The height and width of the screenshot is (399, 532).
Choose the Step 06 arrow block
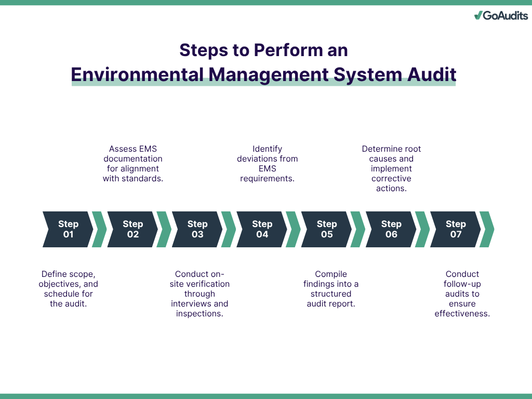(x=391, y=229)
